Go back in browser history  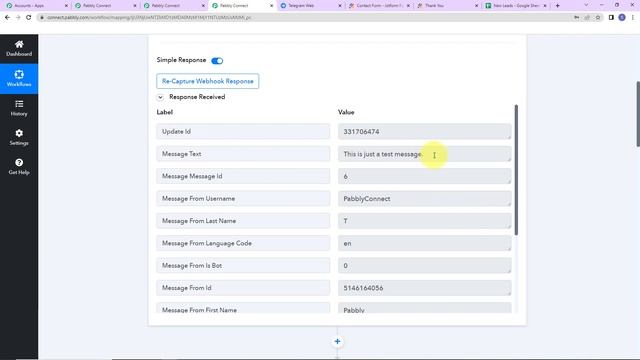click(7, 18)
